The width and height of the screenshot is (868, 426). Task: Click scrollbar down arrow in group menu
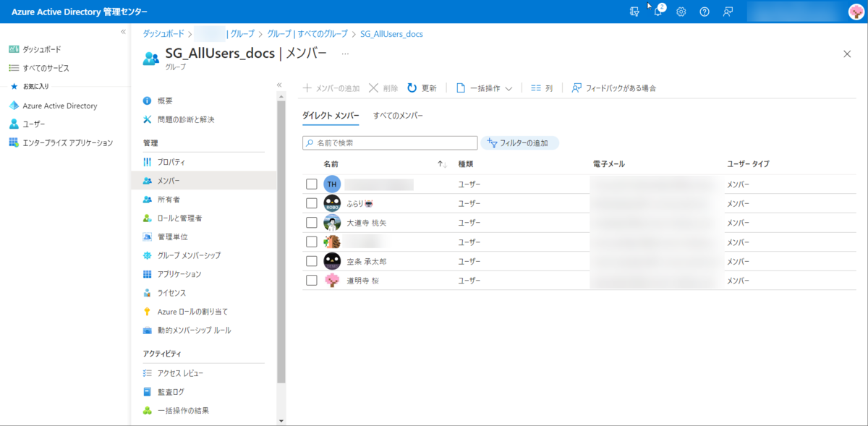[x=281, y=420]
